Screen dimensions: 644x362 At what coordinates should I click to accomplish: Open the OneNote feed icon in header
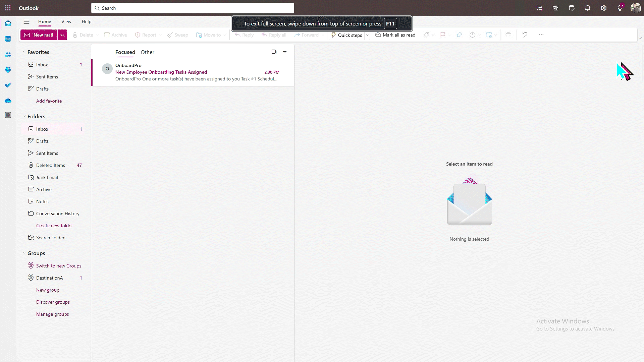[x=555, y=8]
